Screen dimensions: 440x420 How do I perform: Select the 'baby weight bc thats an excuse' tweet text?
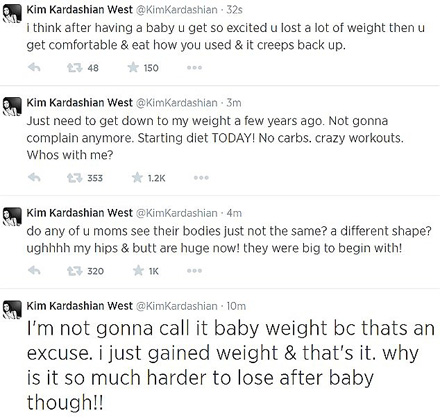tap(230, 365)
